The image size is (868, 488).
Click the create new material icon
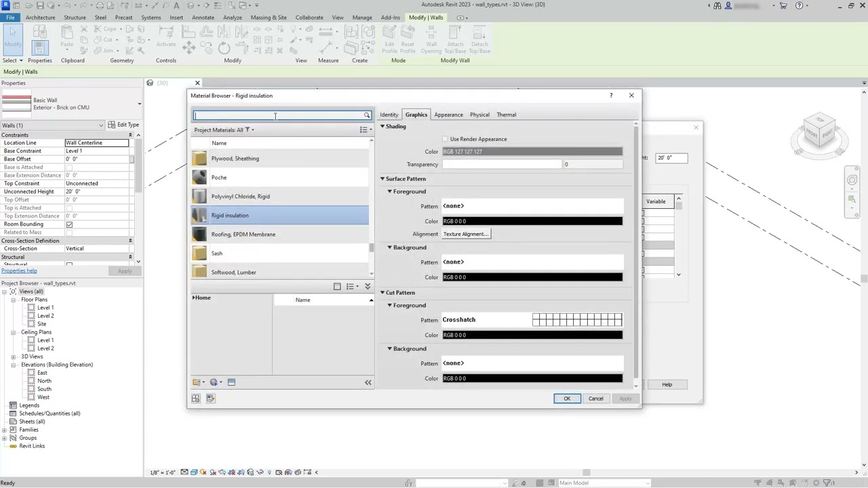[x=215, y=382]
